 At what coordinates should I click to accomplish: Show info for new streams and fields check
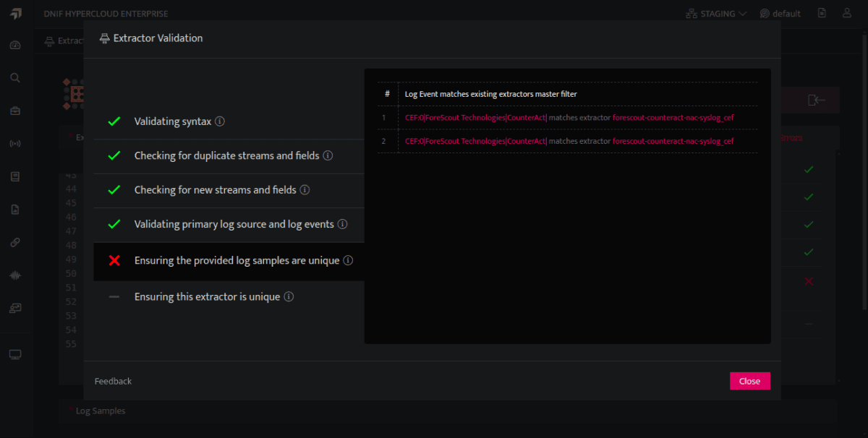[x=305, y=190]
